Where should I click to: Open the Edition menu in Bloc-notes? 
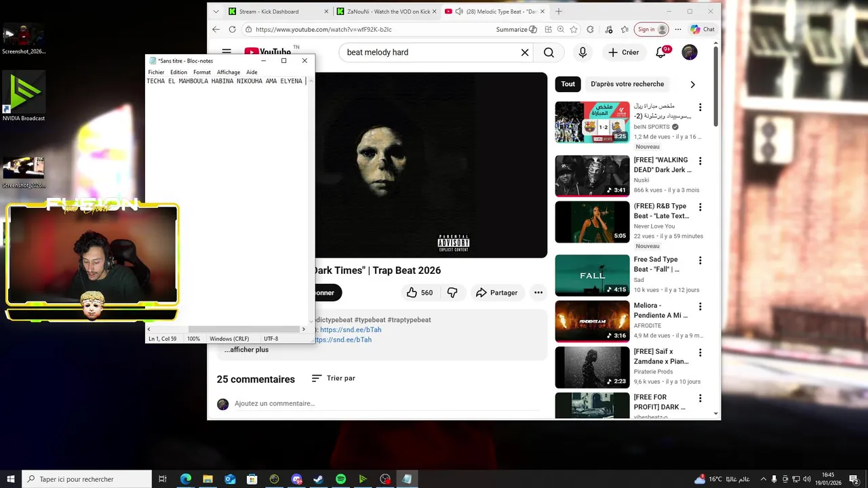tap(178, 72)
